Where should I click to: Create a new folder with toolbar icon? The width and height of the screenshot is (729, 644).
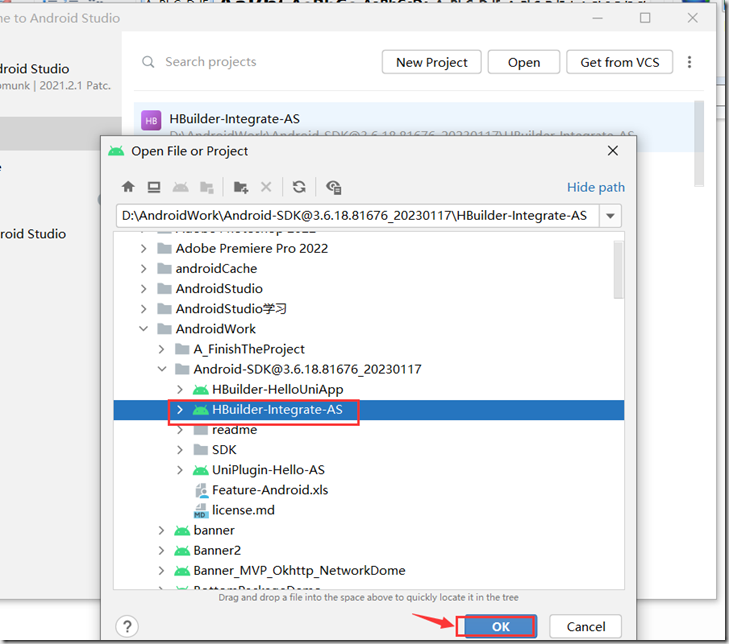(240, 187)
